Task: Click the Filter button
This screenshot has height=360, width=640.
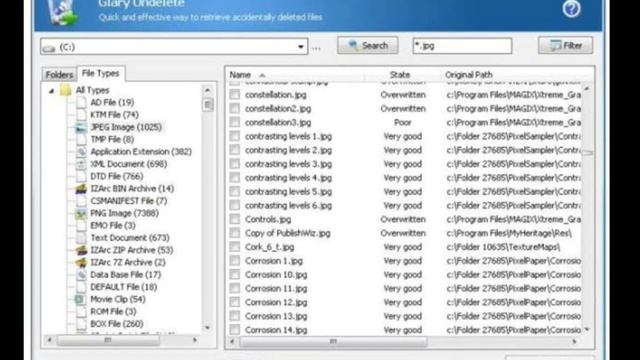Action: click(566, 45)
